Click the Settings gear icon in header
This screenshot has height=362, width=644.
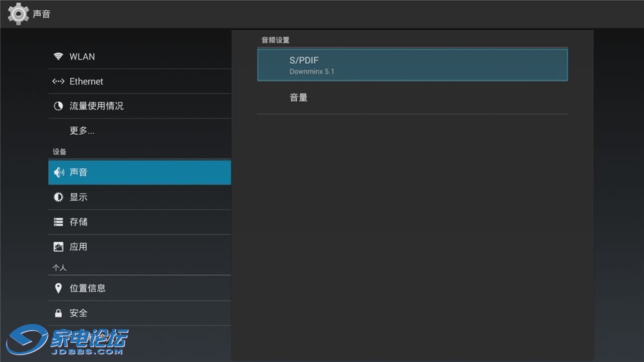click(x=18, y=14)
